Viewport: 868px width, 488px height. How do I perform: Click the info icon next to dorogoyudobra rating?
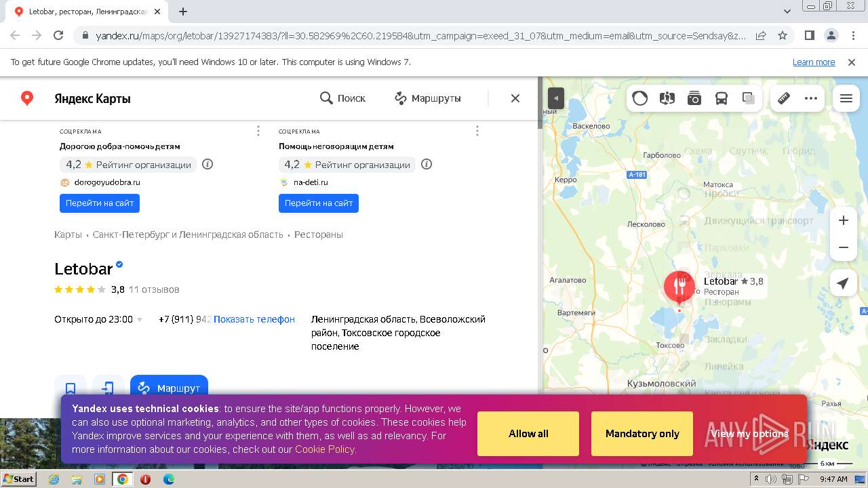pos(208,164)
